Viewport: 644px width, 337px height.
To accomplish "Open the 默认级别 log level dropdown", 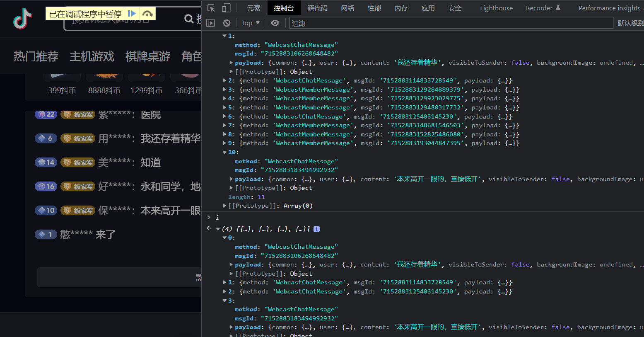I will tap(631, 23).
